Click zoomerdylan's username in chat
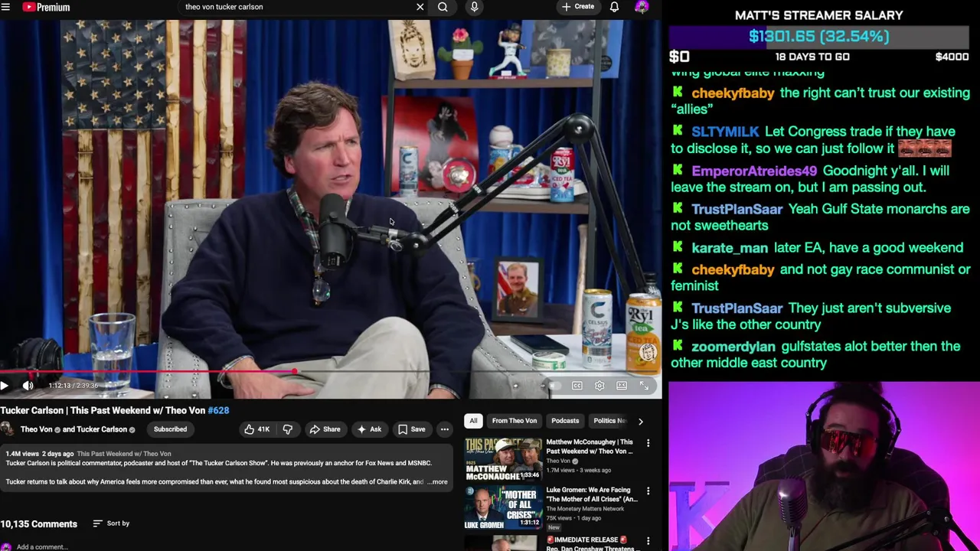 pos(733,347)
